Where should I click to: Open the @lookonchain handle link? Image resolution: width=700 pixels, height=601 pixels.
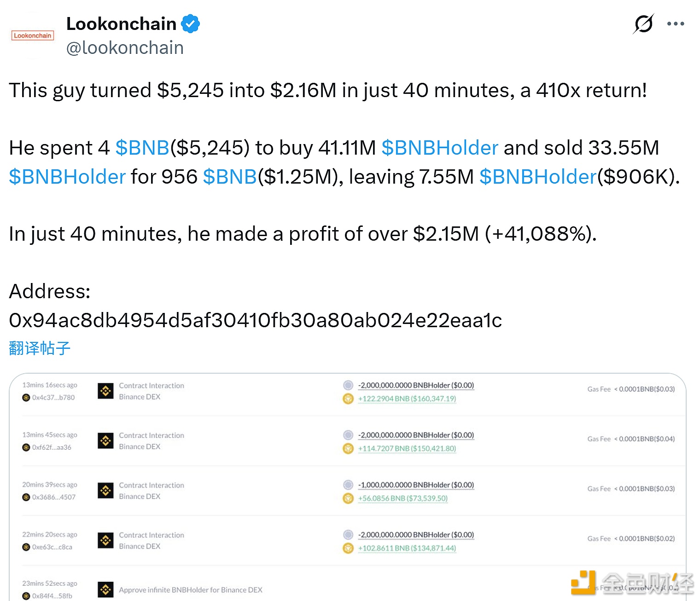pos(125,48)
